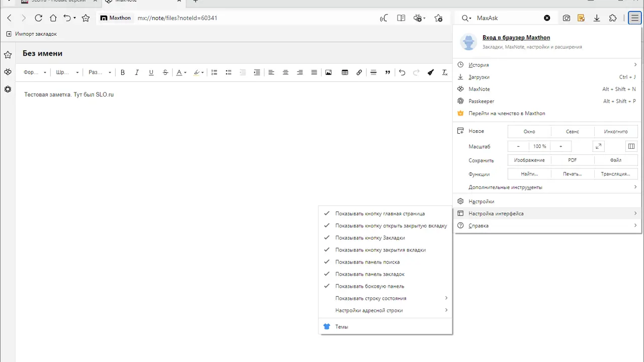The image size is (644, 362).
Task: Select 'Темы' in the interface submenu
Action: pyautogui.click(x=342, y=327)
